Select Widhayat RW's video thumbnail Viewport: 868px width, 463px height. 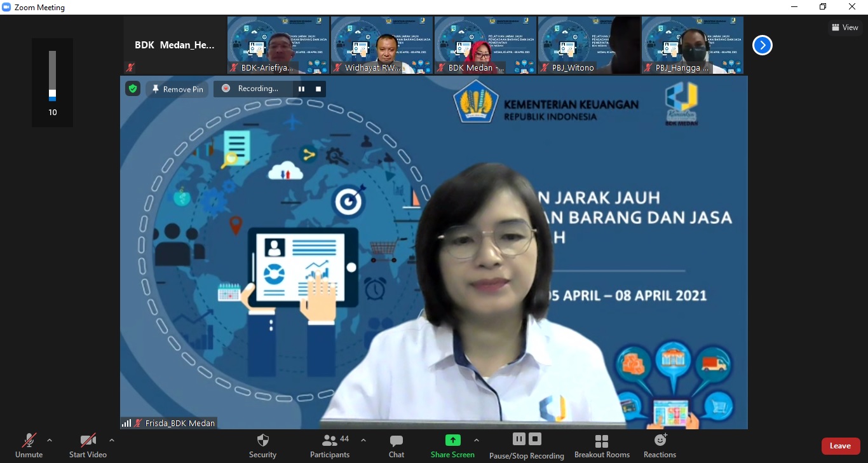pyautogui.click(x=381, y=45)
